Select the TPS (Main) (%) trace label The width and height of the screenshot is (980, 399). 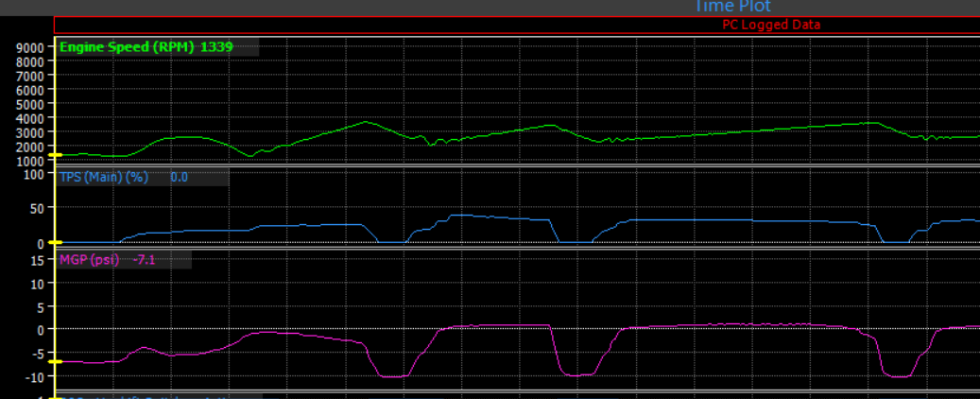pyautogui.click(x=104, y=177)
